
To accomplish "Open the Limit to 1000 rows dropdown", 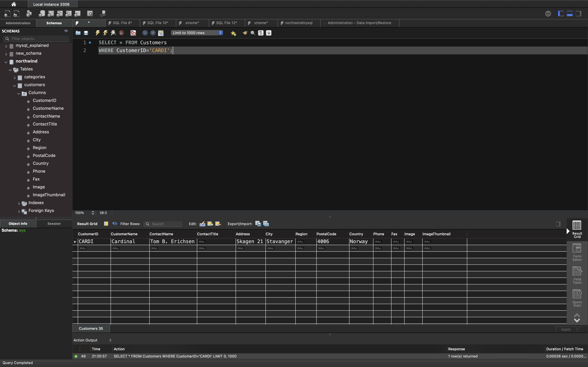I will pyautogui.click(x=197, y=33).
